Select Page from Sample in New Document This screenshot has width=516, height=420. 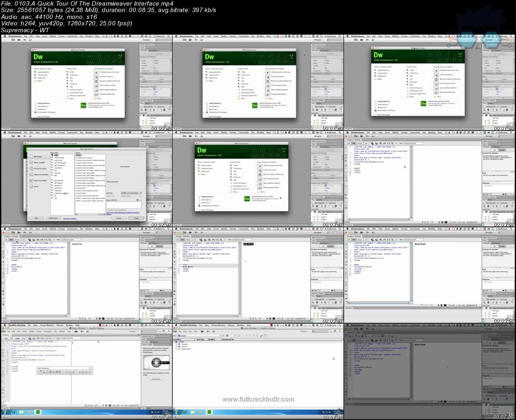pyautogui.click(x=38, y=181)
